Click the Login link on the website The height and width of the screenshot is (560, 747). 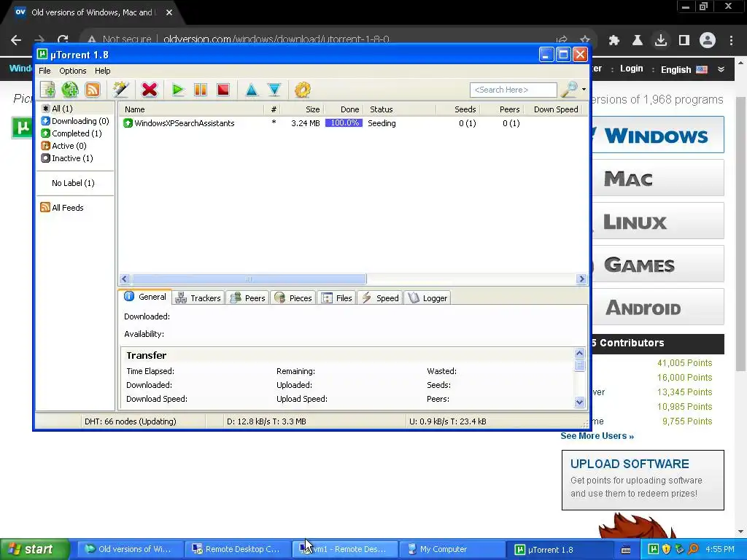[631, 69]
